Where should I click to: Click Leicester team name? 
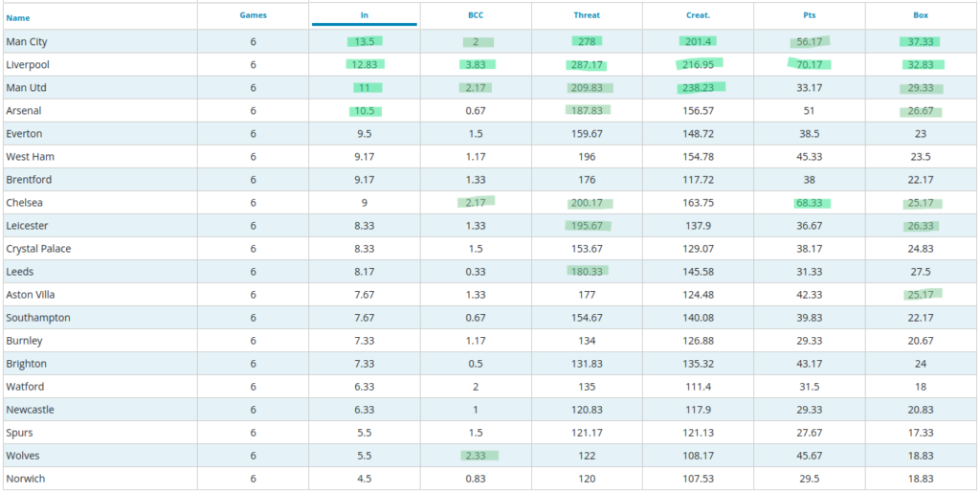tap(27, 226)
